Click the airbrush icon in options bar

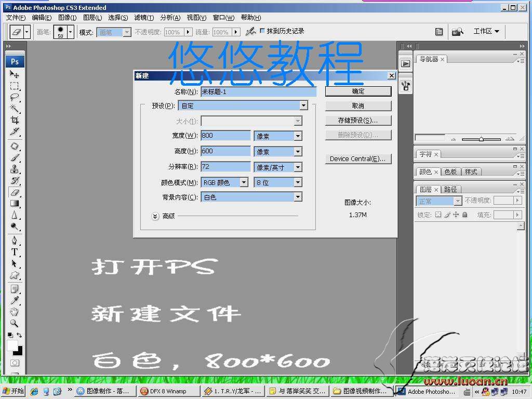pos(250,32)
